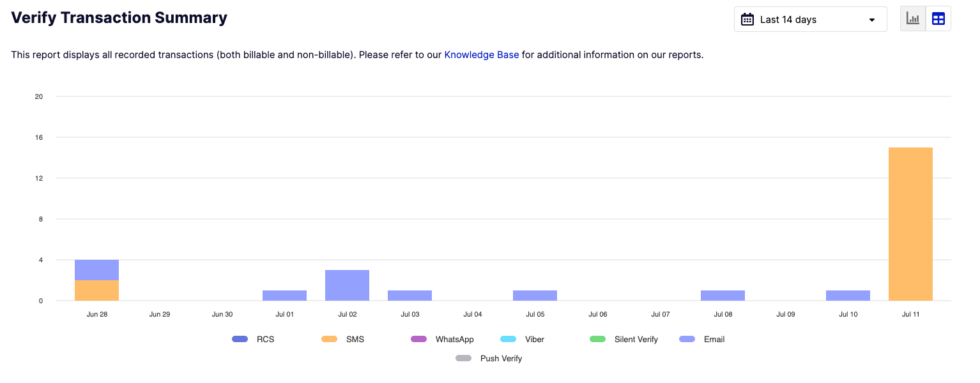Image resolution: width=980 pixels, height=383 pixels.
Task: Toggle the SMS legend series
Action: (x=342, y=340)
